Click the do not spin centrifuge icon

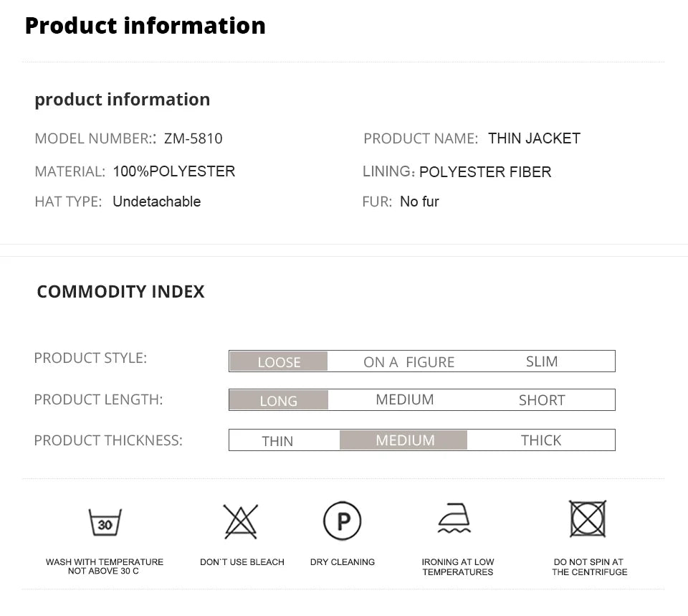click(588, 518)
